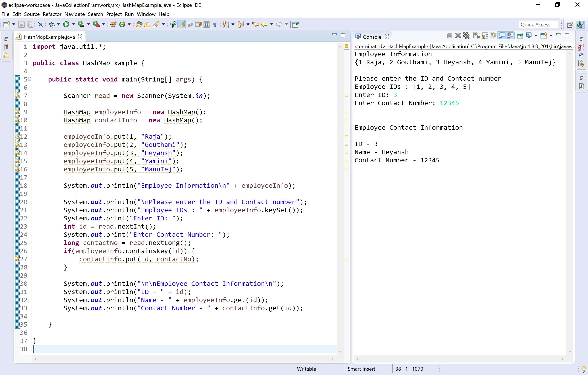Open the Refactor menu
588x375 pixels.
pos(52,14)
